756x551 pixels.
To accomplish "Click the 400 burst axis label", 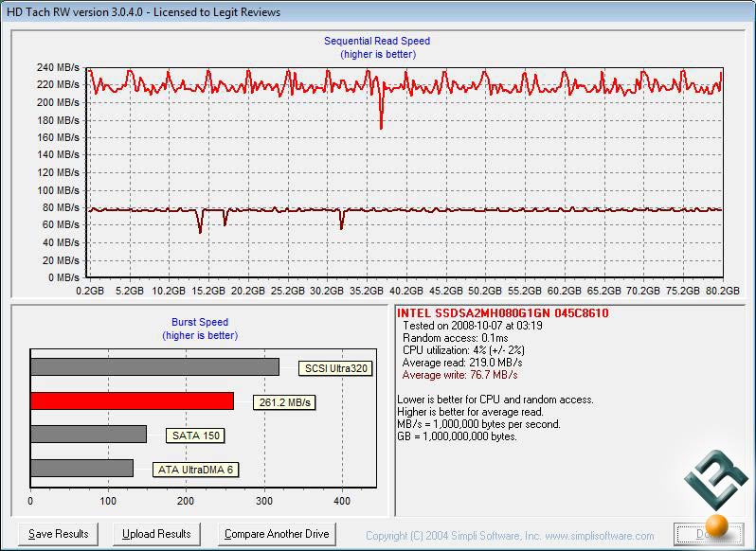I will [x=342, y=501].
